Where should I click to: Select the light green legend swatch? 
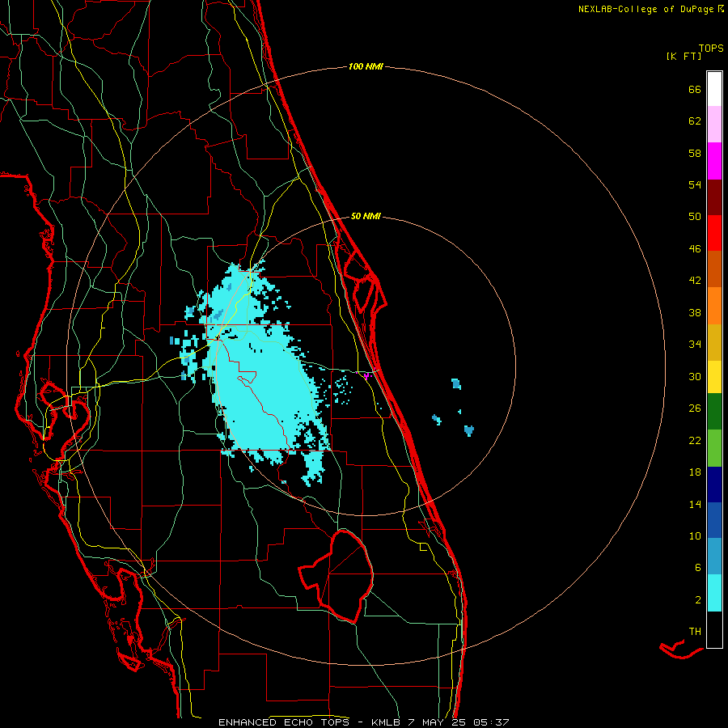coord(714,448)
